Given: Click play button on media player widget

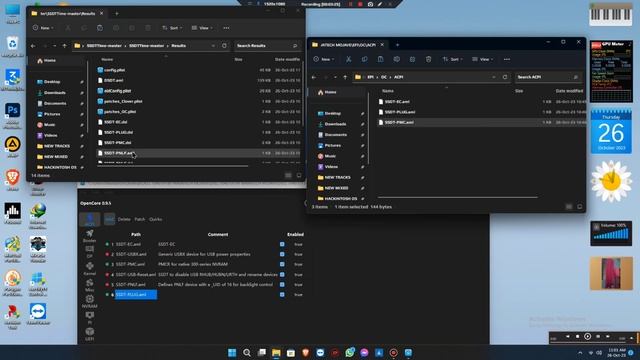Looking at the screenshot, I should 587,336.
